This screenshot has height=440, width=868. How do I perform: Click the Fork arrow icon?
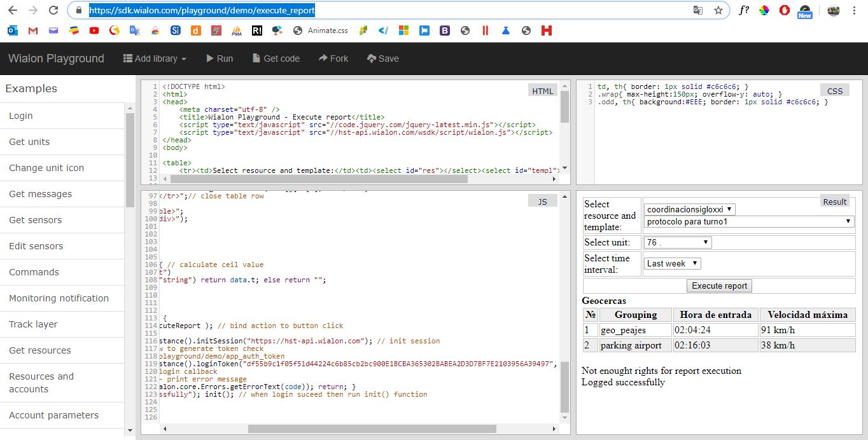323,58
